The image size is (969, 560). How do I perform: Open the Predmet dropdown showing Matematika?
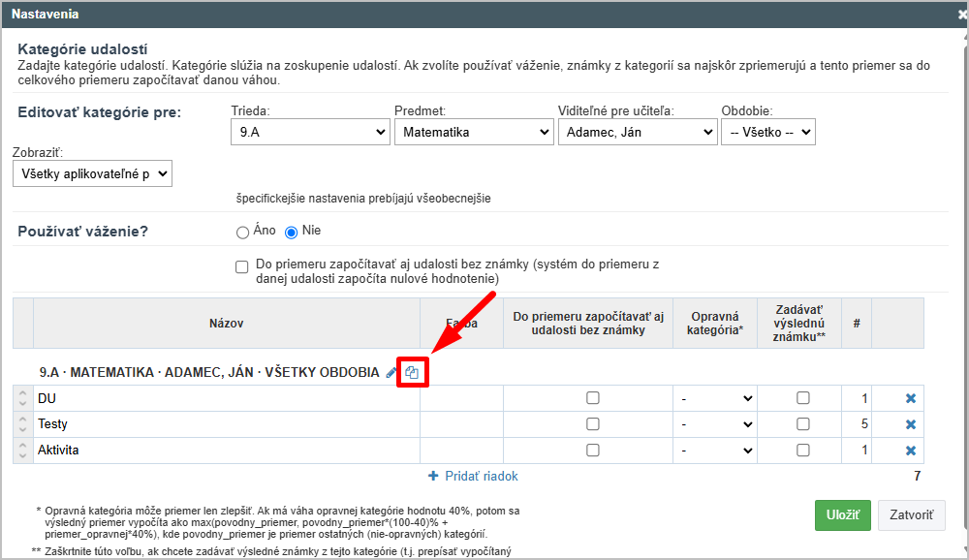[x=473, y=132]
